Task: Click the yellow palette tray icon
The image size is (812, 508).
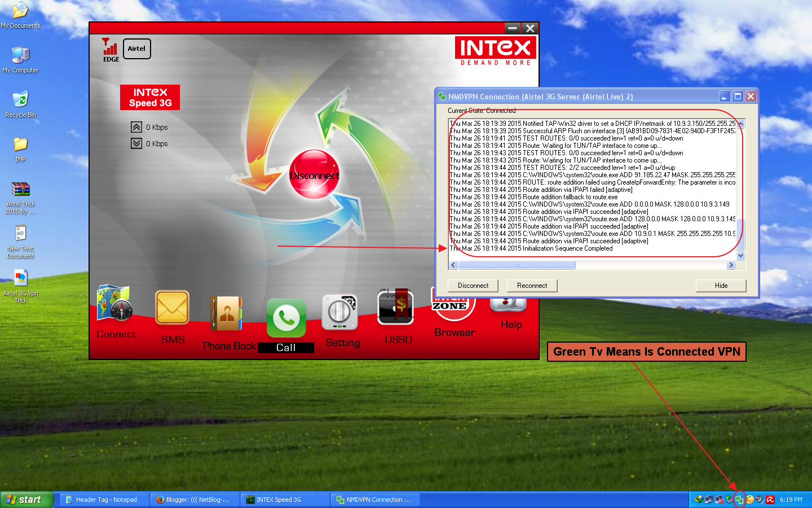Action: (750, 500)
